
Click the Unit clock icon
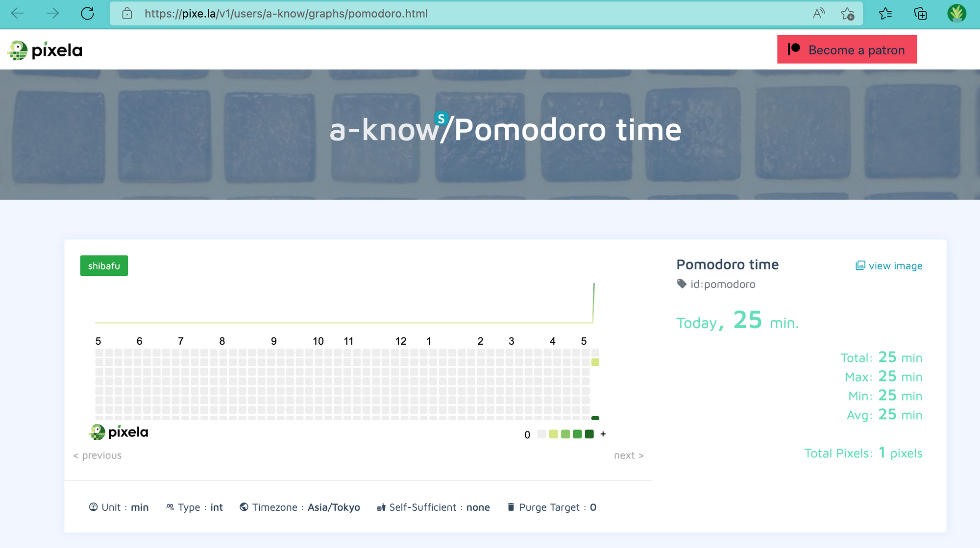[93, 507]
